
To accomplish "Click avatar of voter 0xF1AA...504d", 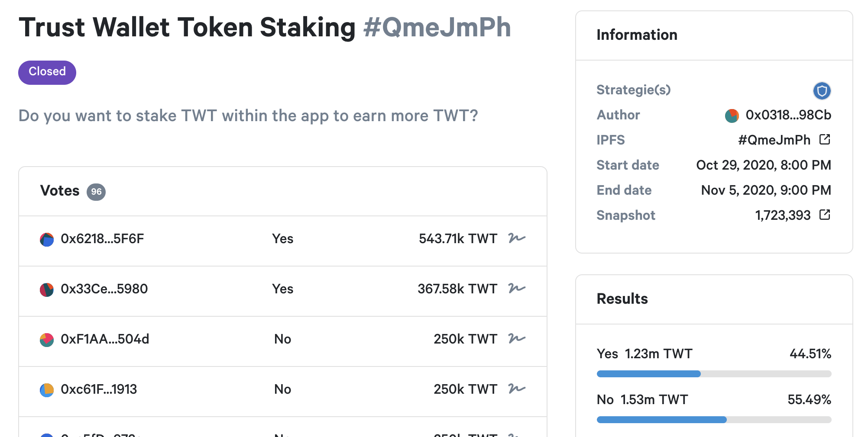I will tap(47, 340).
